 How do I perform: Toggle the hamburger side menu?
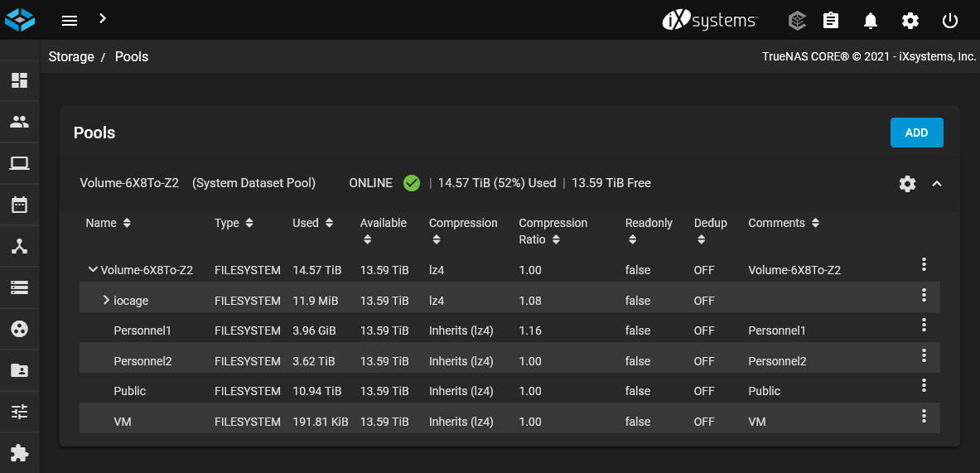pos(70,21)
